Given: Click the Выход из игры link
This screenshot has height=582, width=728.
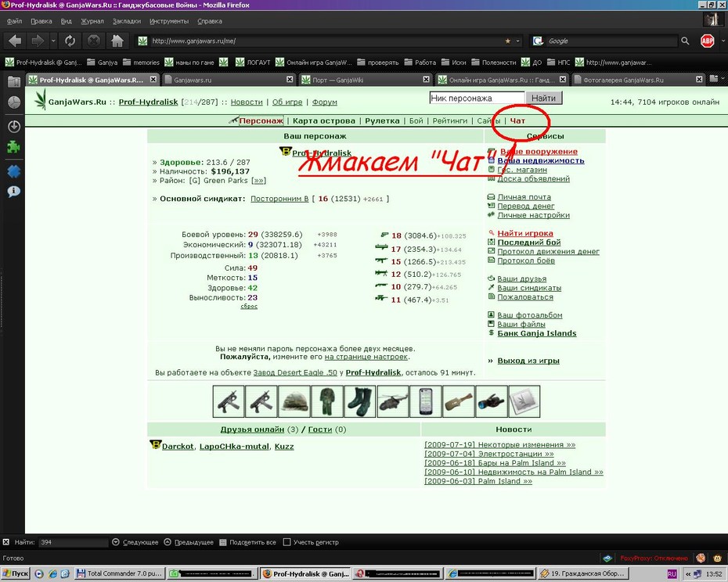Looking at the screenshot, I should click(x=528, y=361).
